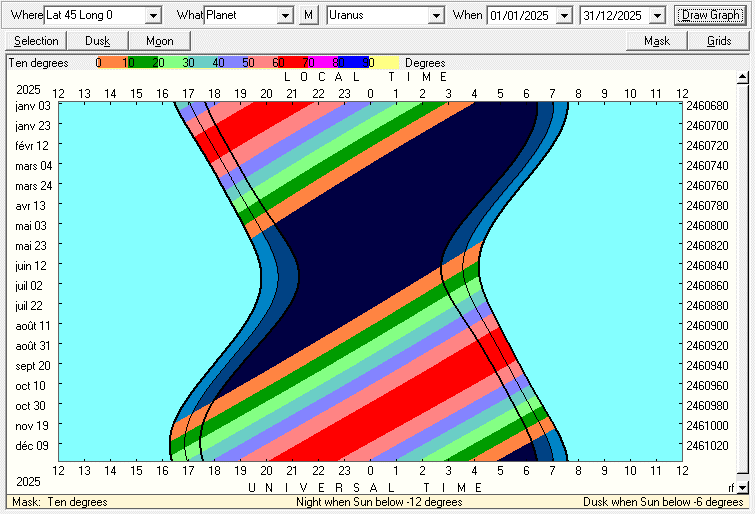Click the M button beside Planet
Screen dimensions: 755x514
click(x=309, y=15)
